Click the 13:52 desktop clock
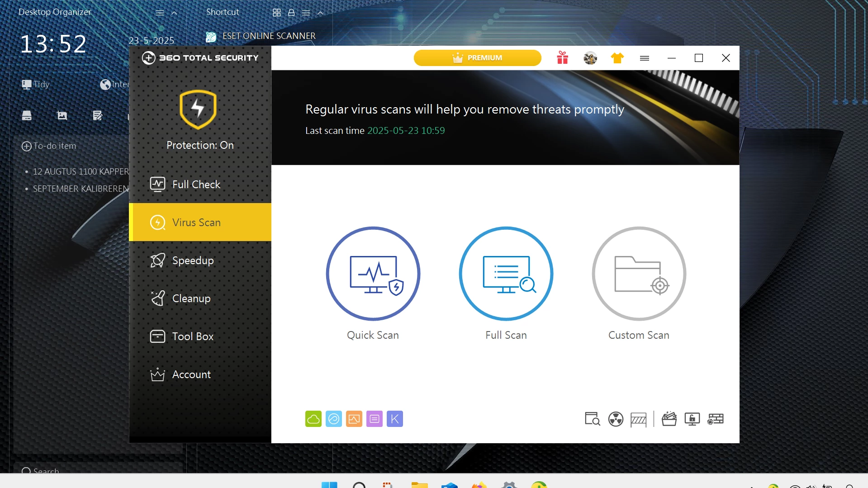This screenshot has width=868, height=488. pyautogui.click(x=53, y=44)
